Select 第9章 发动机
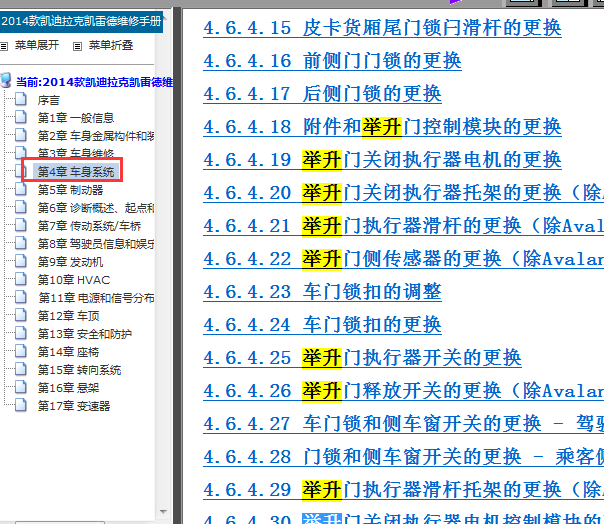604x524 pixels. (x=70, y=262)
